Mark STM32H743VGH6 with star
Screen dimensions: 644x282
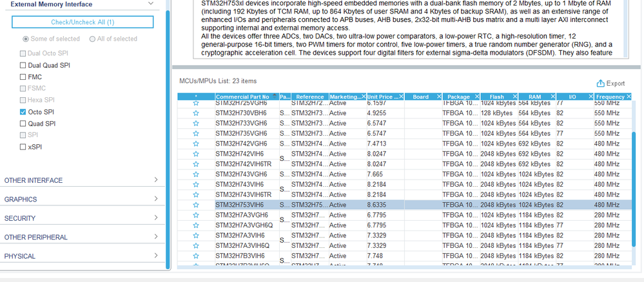[196, 174]
